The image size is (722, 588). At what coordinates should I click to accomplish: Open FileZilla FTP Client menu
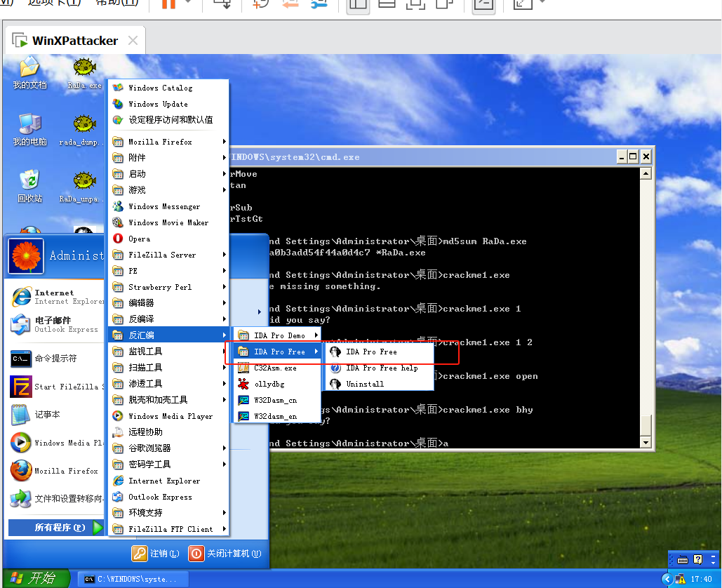click(x=168, y=529)
